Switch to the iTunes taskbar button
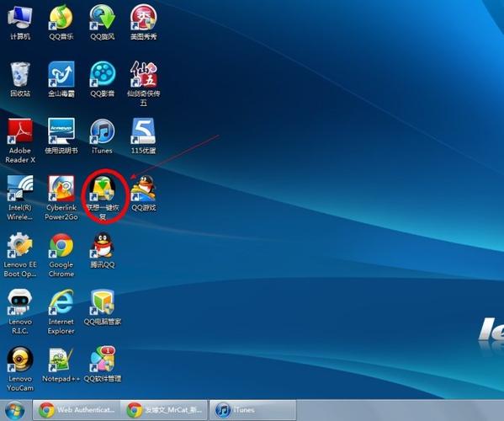The width and height of the screenshot is (504, 421). [x=252, y=410]
